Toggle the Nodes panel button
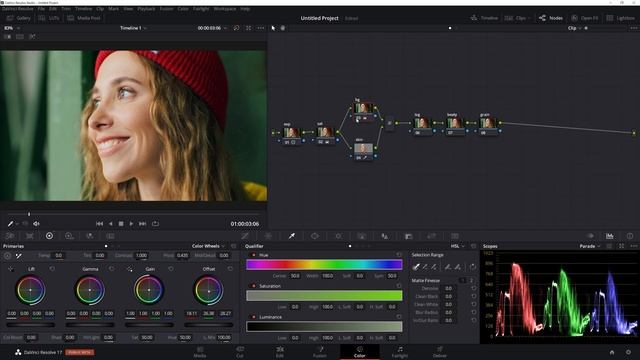Screen dimensions: 640x360 click(x=550, y=18)
